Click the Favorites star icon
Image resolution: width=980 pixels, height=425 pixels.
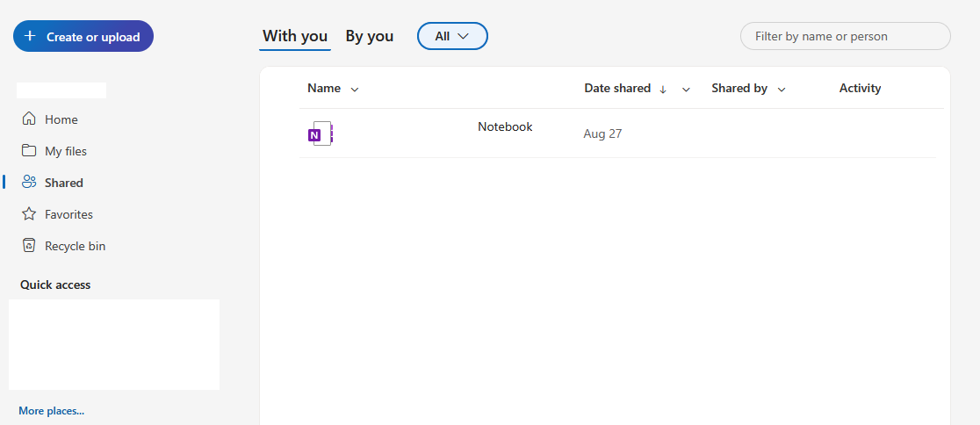pyautogui.click(x=29, y=214)
